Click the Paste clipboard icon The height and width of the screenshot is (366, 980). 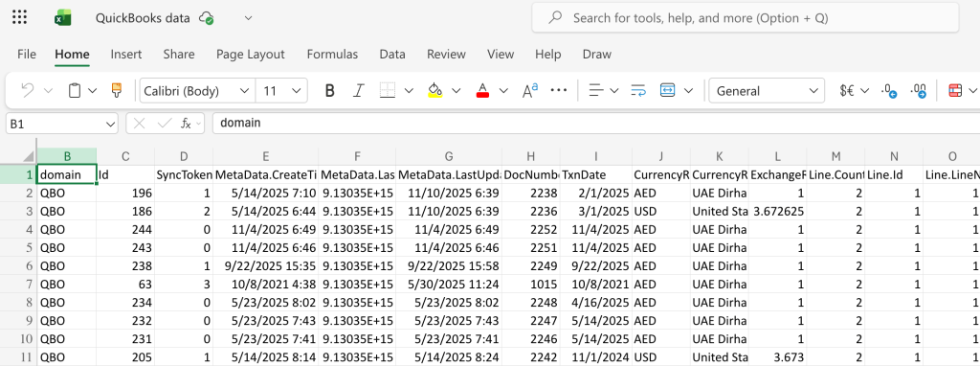pos(75,91)
